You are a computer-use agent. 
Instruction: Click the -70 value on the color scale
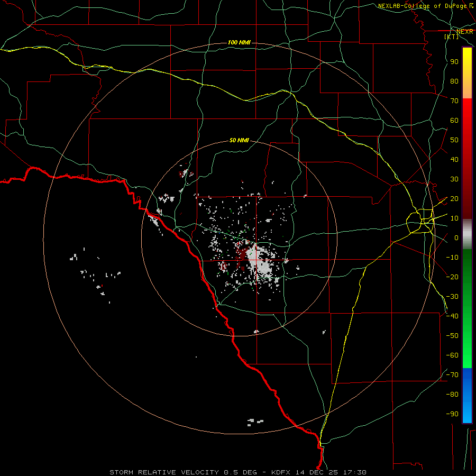tap(452, 375)
